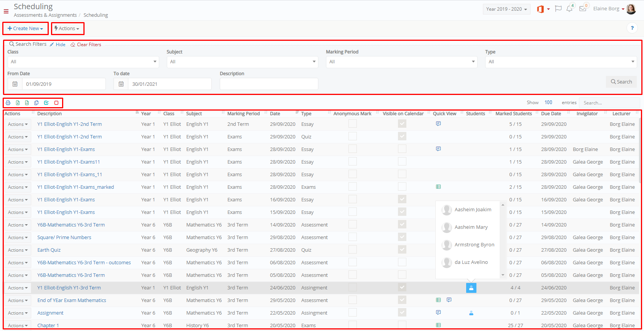This screenshot has height=331, width=644.
Task: Sort table by Due Date column header
Action: pos(551,114)
